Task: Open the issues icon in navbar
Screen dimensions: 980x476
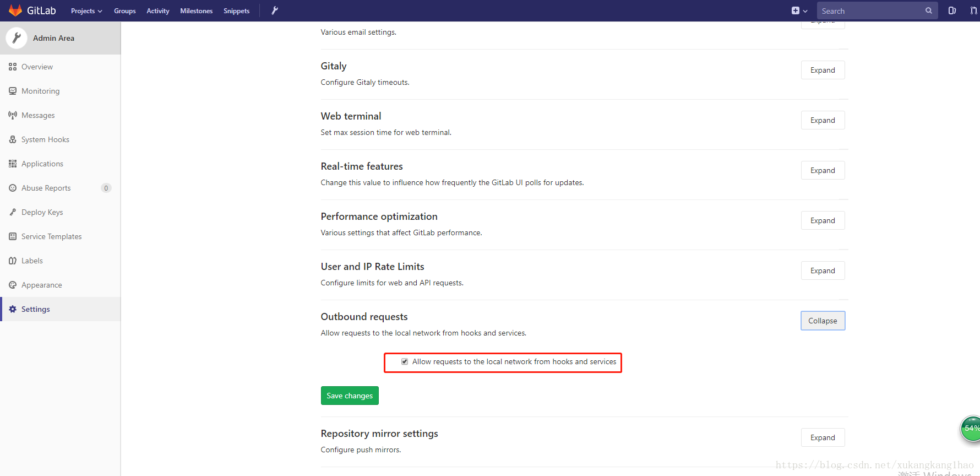Action: tap(952, 10)
